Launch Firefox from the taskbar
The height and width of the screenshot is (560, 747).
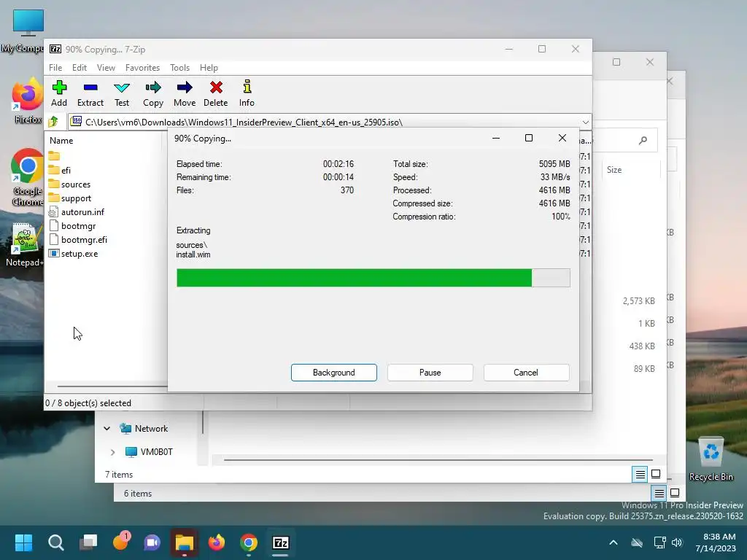coord(217,542)
